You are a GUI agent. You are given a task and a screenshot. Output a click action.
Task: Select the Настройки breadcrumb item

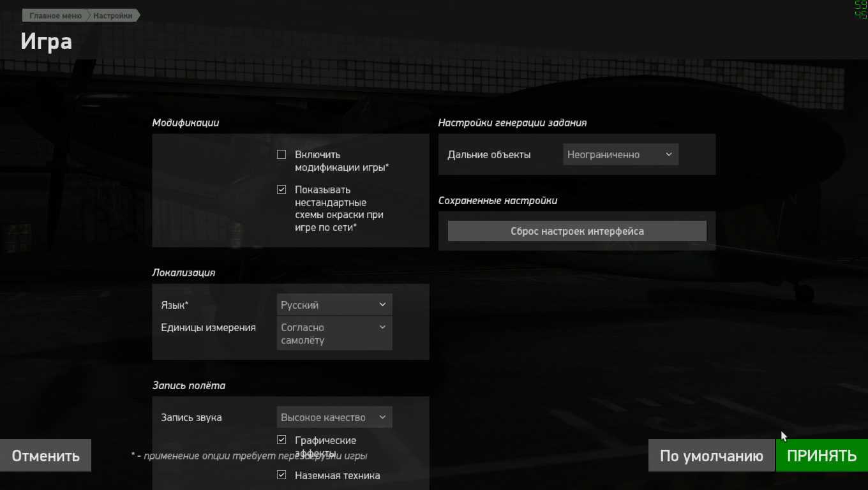click(113, 16)
